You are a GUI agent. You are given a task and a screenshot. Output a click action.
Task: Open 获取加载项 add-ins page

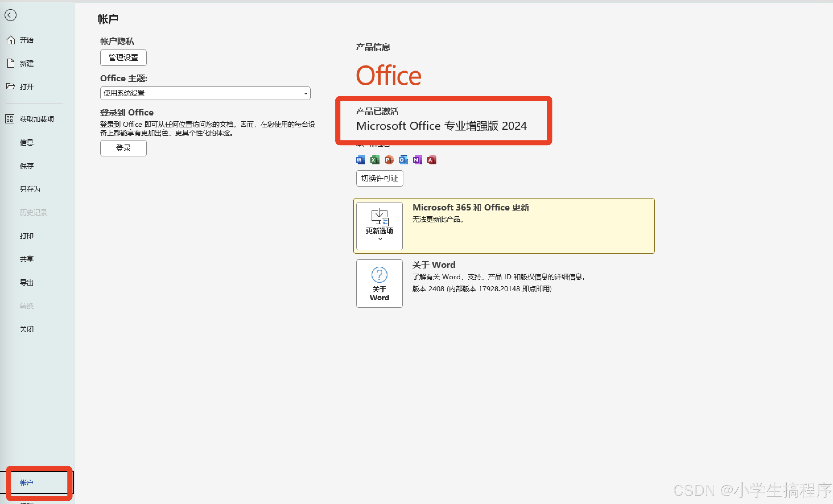click(x=36, y=119)
